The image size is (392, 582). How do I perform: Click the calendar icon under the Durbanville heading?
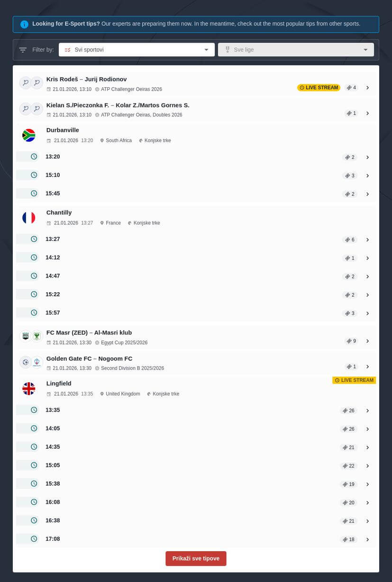tap(49, 140)
